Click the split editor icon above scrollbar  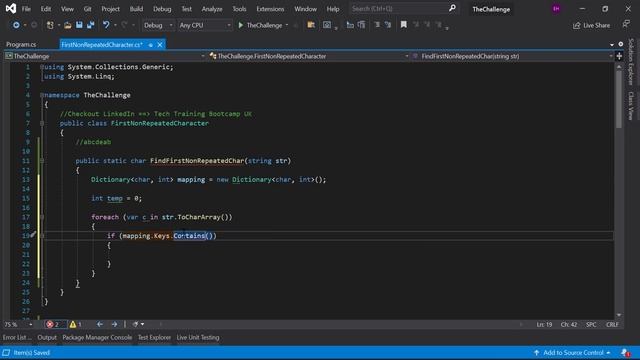tap(619, 56)
